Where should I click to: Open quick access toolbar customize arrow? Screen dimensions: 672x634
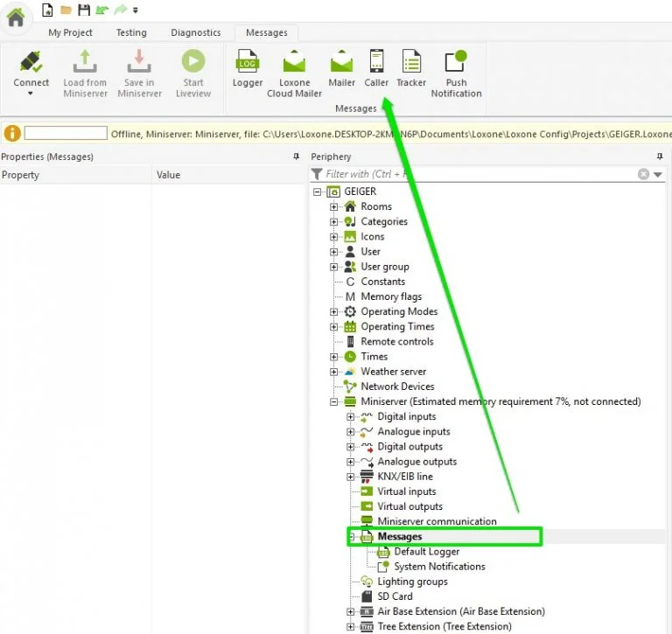pyautogui.click(x=136, y=10)
